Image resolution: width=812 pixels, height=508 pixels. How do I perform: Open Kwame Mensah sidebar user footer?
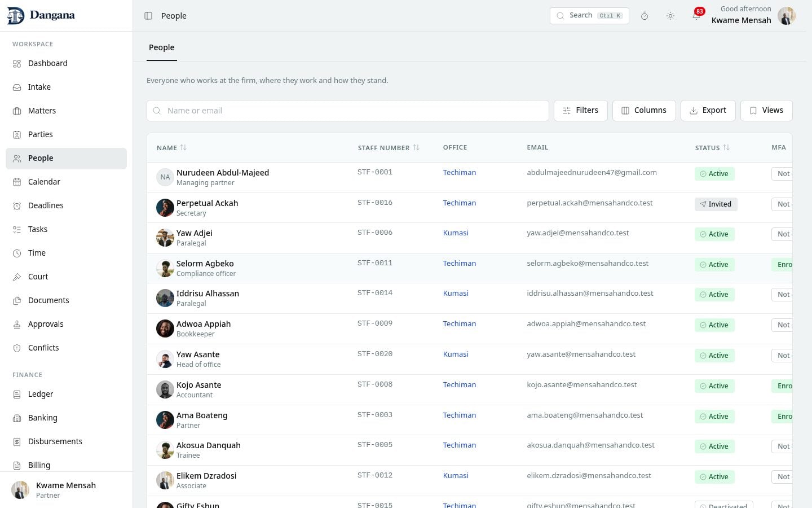coord(66,490)
